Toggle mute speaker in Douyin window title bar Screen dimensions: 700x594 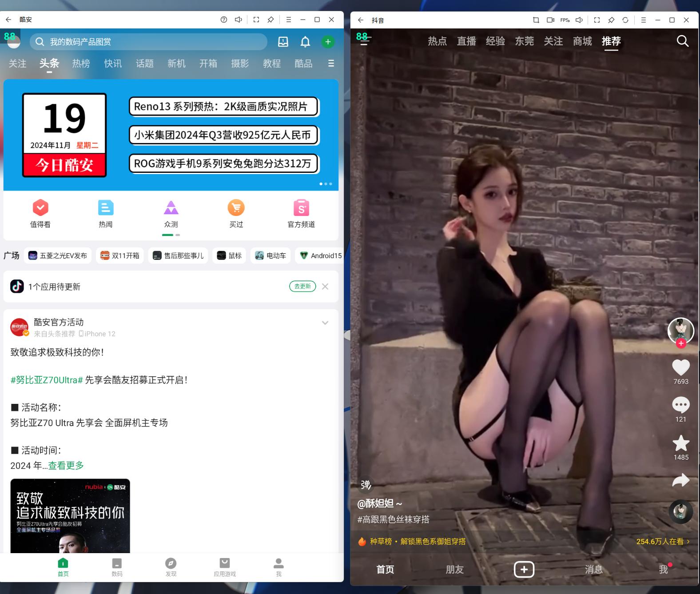point(579,20)
